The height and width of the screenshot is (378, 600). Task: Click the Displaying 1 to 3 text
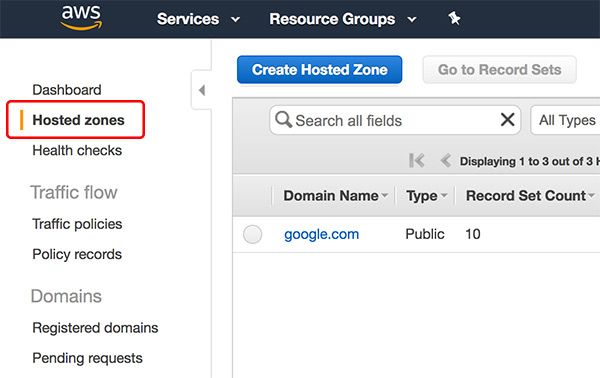(x=530, y=161)
